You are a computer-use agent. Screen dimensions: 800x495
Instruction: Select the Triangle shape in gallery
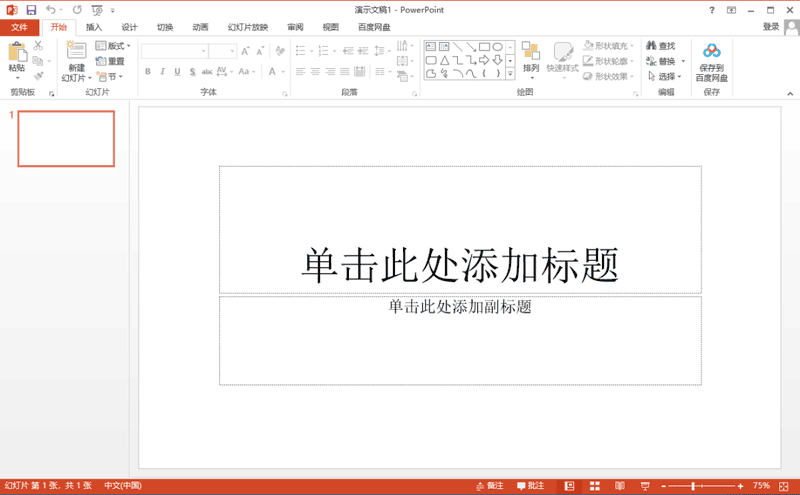pos(444,60)
